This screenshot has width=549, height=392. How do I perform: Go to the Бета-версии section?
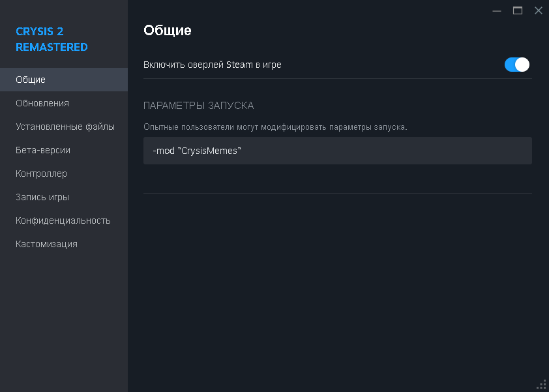coord(43,150)
